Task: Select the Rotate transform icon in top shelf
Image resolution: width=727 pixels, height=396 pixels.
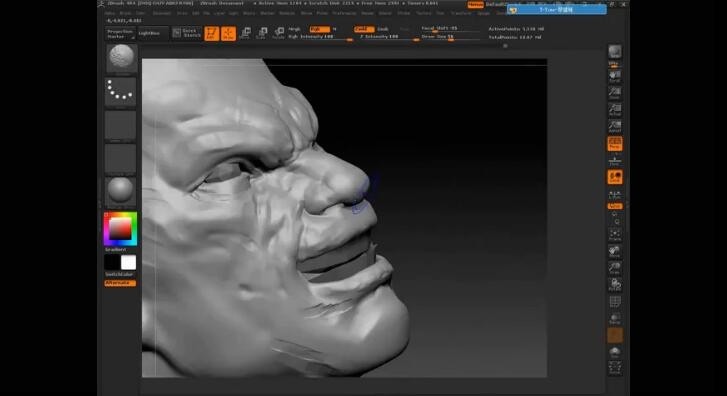Action: 279,33
